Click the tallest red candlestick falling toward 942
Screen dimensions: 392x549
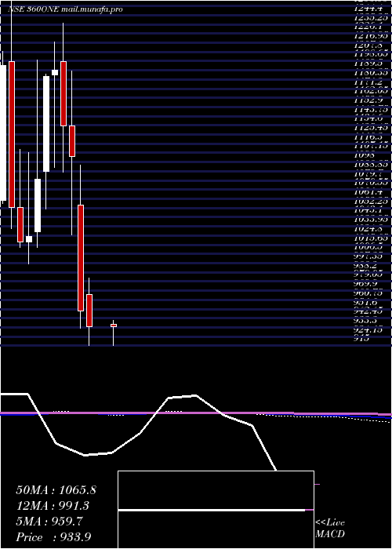(81, 258)
